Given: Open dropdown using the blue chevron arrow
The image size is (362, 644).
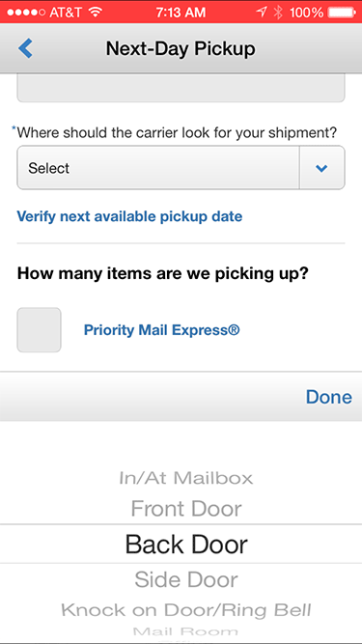Looking at the screenshot, I should [322, 168].
